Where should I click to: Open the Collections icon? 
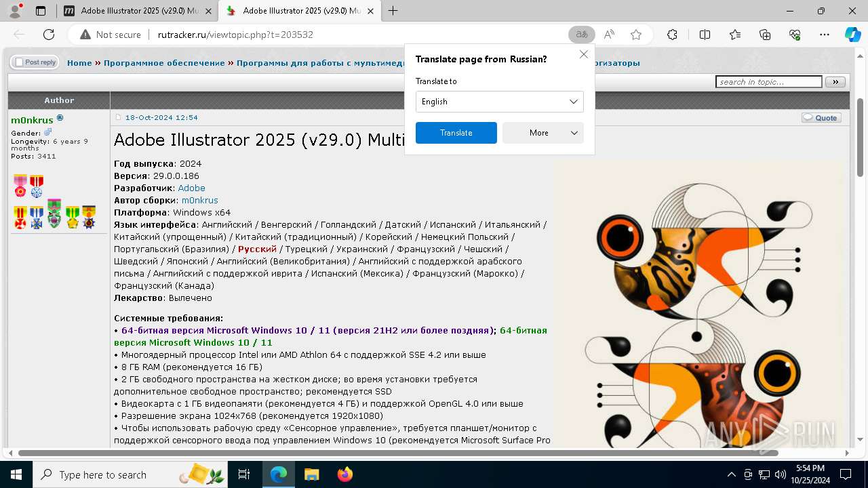click(765, 35)
